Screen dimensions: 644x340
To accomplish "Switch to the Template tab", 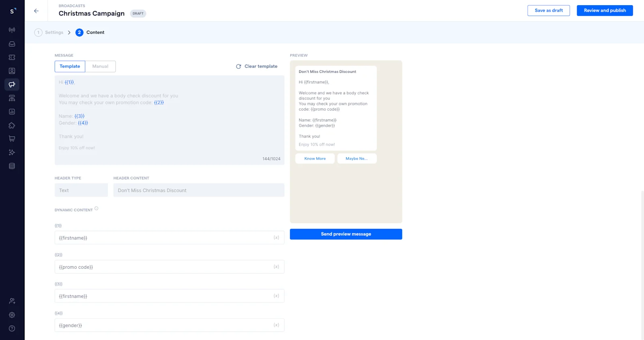I will (70, 66).
